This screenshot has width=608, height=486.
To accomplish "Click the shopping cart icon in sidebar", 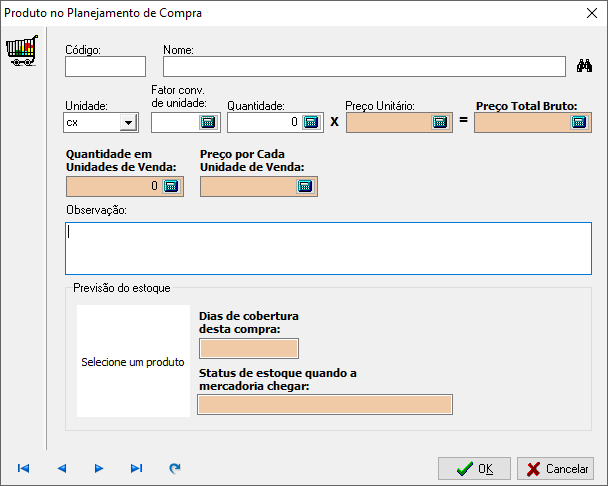I will coord(22,50).
